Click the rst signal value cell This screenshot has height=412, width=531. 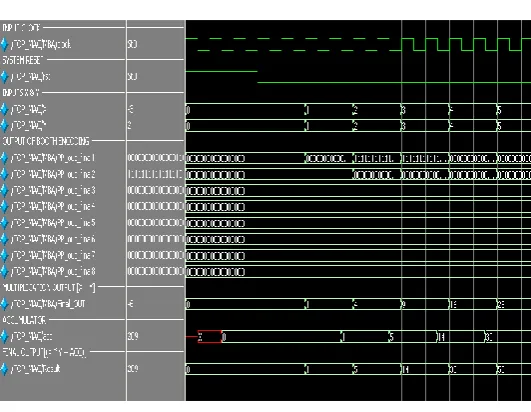132,77
